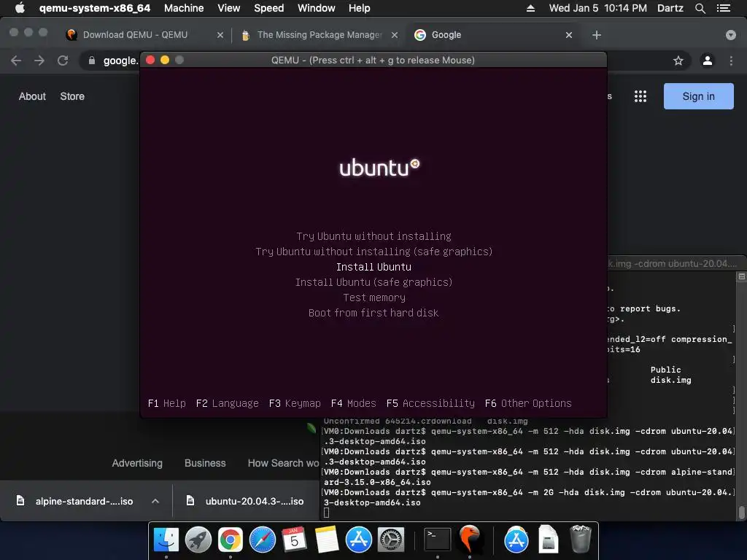The image size is (747, 560).
Task: Select Boot from first hard disk
Action: pyautogui.click(x=373, y=312)
